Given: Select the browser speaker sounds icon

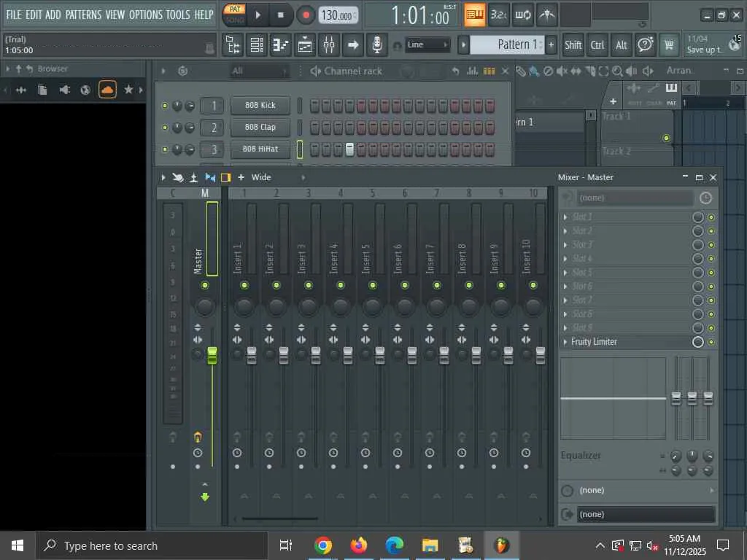Looking at the screenshot, I should tap(64, 90).
